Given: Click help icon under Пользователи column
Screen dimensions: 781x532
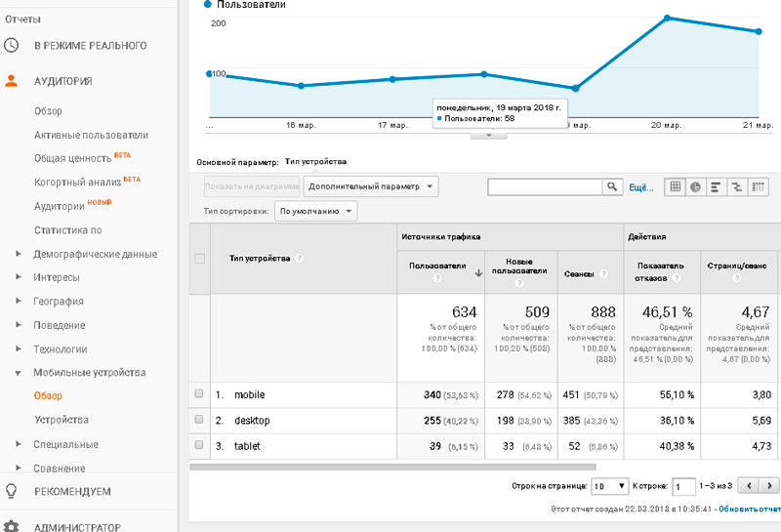Looking at the screenshot, I should (437, 278).
